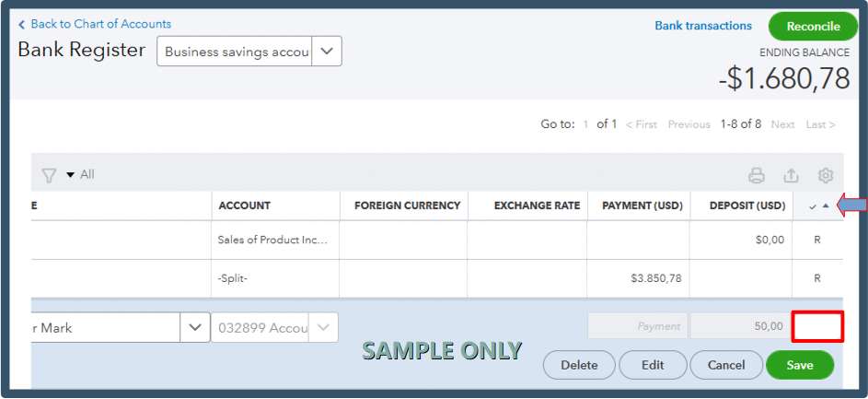868x399 pixels.
Task: Expand the payee Mark dropdown arrow
Action: pyautogui.click(x=194, y=327)
